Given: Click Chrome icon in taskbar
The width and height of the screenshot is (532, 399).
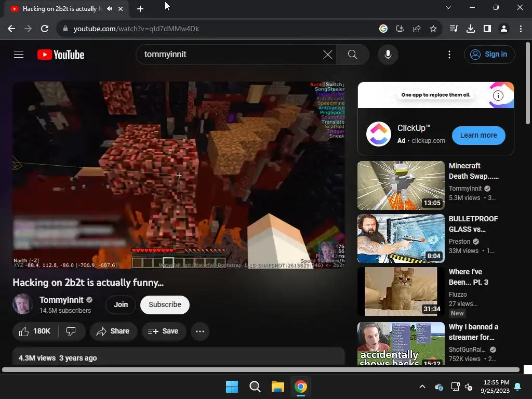Looking at the screenshot, I should 300,387.
